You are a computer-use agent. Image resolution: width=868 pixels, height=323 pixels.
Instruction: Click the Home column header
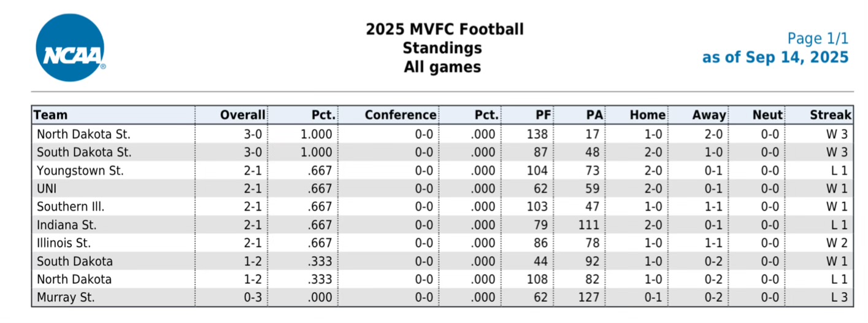pyautogui.click(x=647, y=115)
